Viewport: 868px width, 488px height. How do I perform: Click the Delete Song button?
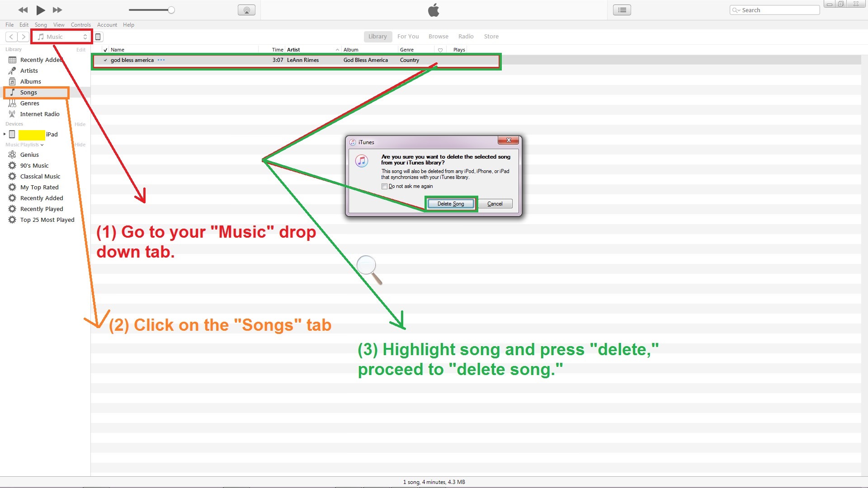[x=450, y=204]
